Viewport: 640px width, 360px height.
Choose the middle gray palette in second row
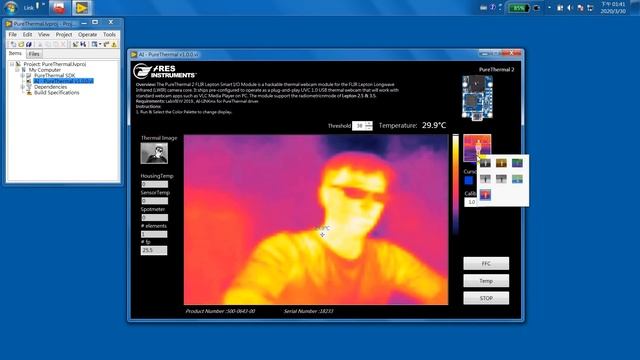click(501, 179)
